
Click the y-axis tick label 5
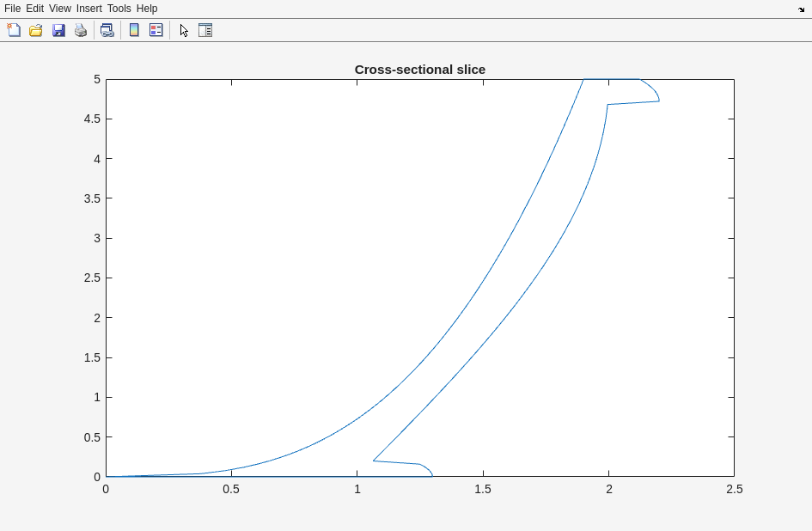pyautogui.click(x=97, y=79)
